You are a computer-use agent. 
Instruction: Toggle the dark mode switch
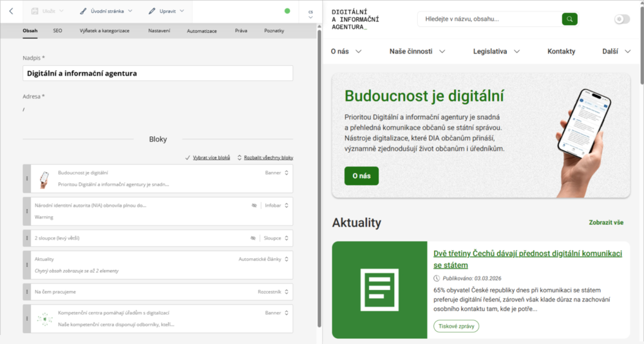click(621, 19)
